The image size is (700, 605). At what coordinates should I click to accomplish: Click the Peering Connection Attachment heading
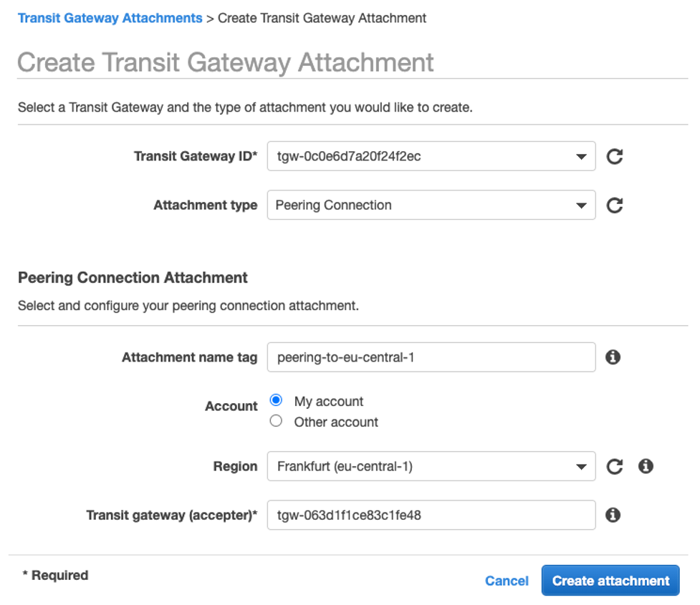(133, 278)
